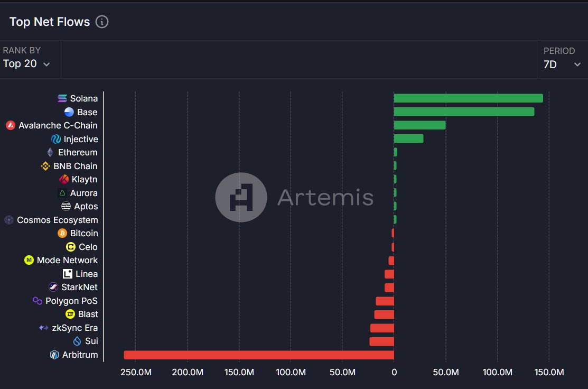The width and height of the screenshot is (588, 389).
Task: Click the info icon next to Top Net Flows
Action: pyautogui.click(x=101, y=22)
